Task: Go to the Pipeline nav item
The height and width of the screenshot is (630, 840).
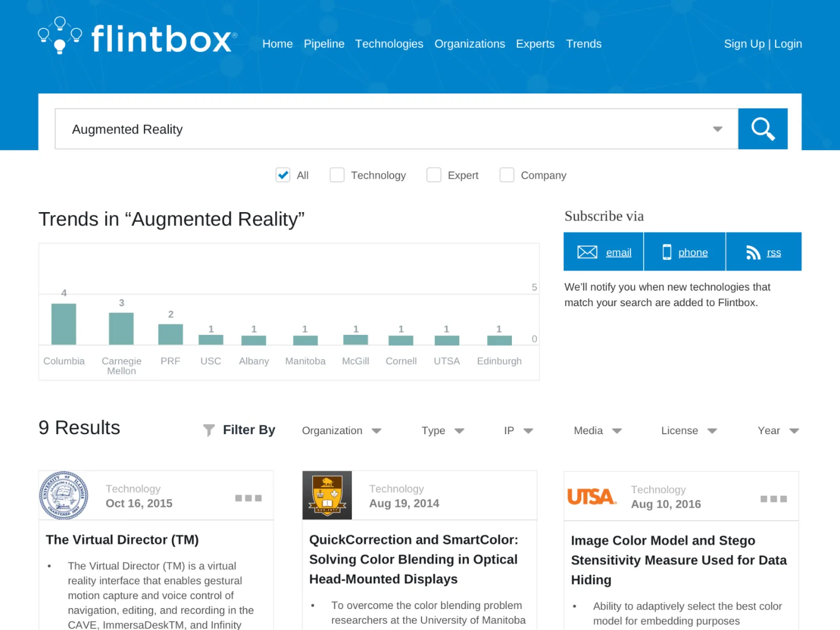Action: coord(324,44)
